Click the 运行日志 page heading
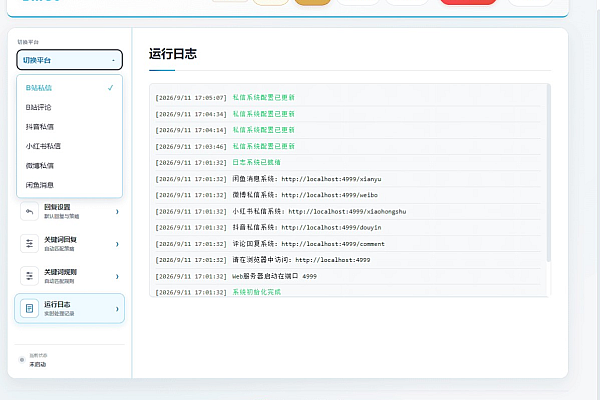Viewport: 600px width, 400px height. (173, 54)
